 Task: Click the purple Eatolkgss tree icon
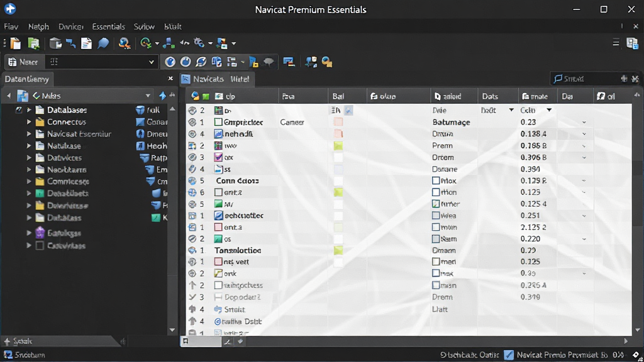pyautogui.click(x=40, y=233)
